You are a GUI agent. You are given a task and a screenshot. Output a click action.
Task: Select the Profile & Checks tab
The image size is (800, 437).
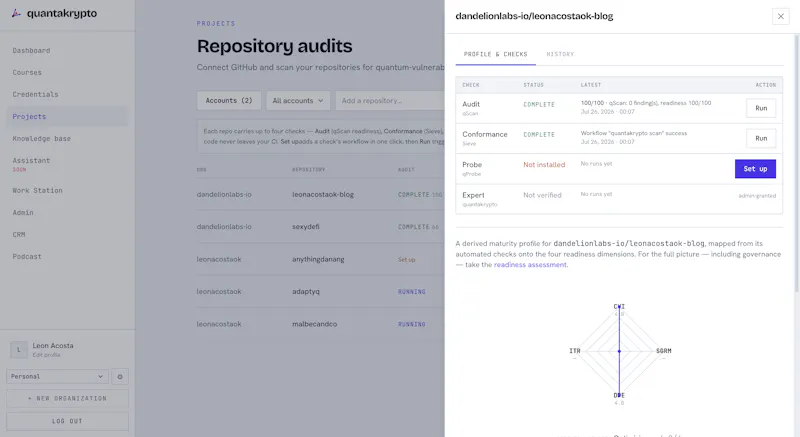pos(495,54)
